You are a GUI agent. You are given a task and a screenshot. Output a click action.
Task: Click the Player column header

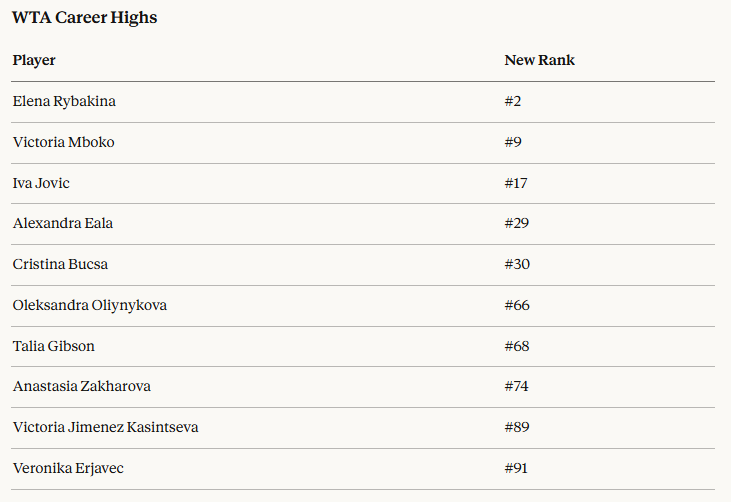tap(34, 60)
